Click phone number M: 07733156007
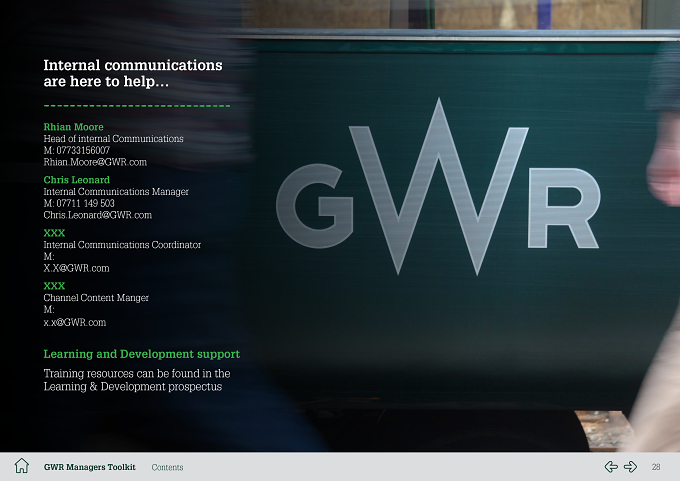680x481 pixels. 77,151
